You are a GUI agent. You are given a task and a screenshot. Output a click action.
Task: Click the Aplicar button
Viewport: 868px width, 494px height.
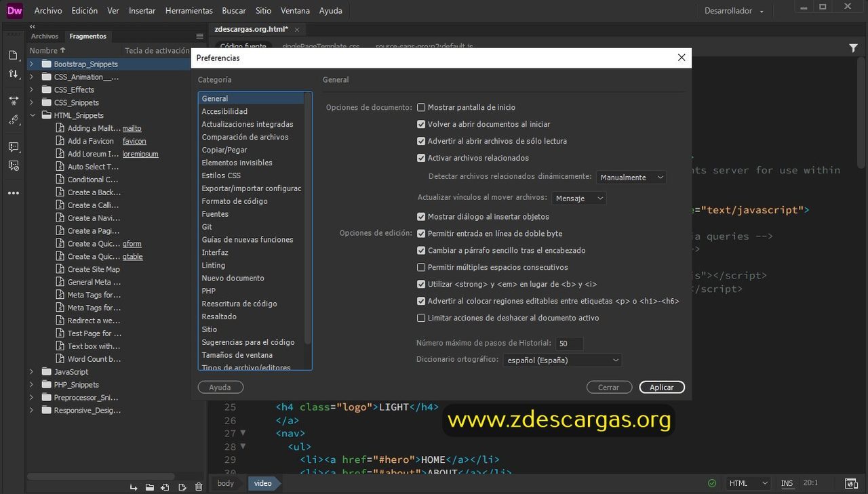tap(662, 388)
